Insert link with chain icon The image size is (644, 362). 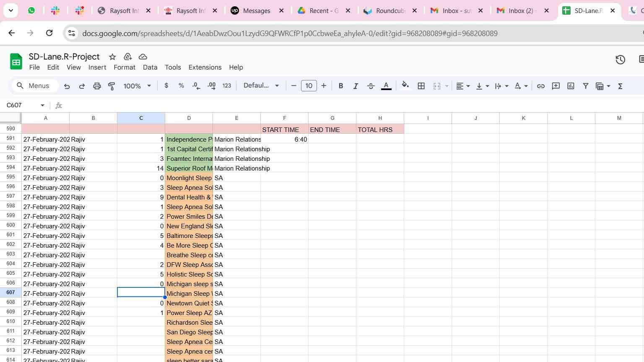tap(541, 86)
